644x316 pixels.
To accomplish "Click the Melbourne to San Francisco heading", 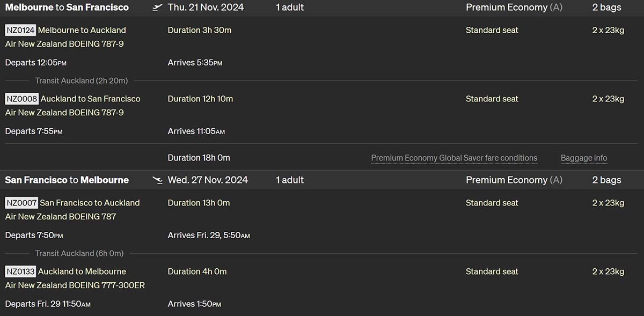I will [67, 8].
